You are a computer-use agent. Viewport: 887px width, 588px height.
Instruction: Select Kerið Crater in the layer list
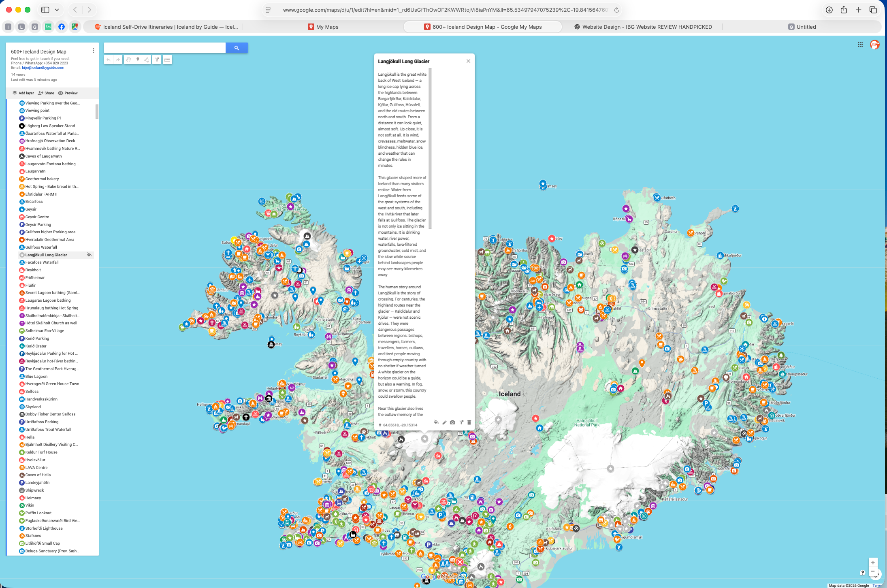[x=36, y=346]
